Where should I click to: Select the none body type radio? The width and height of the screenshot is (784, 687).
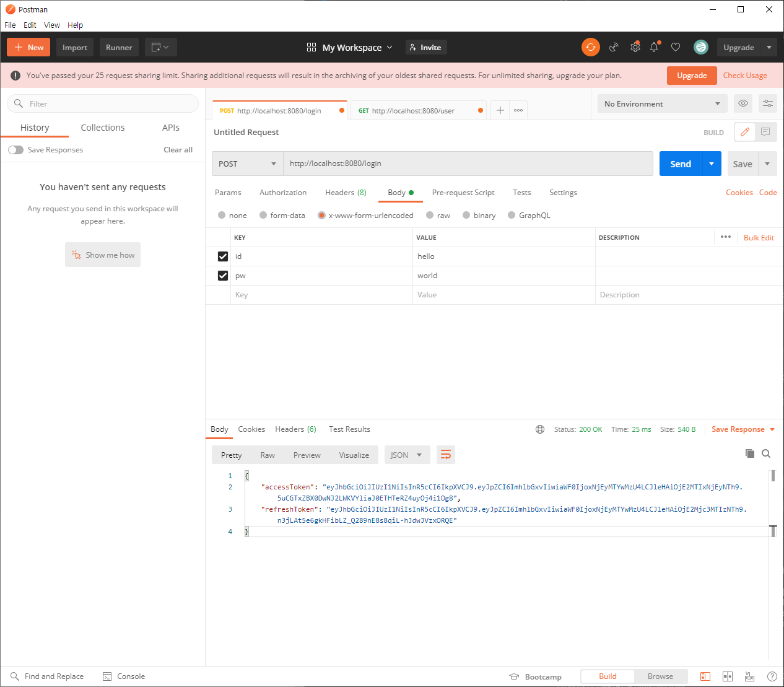pyautogui.click(x=222, y=215)
